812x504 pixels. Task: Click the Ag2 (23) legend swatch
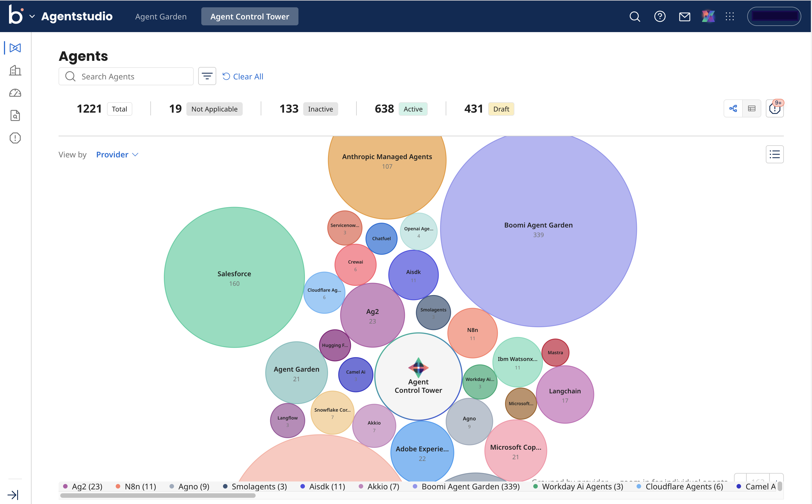[66, 486]
